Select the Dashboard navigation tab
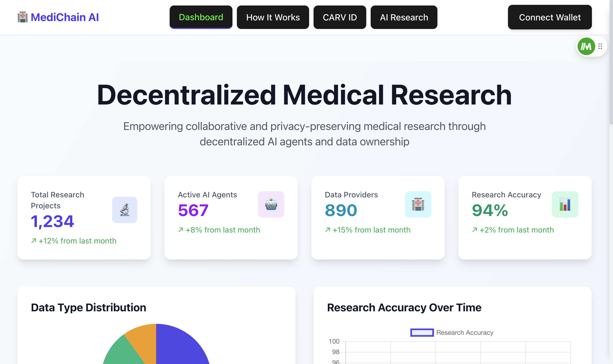This screenshot has height=364, width=613. tap(201, 17)
